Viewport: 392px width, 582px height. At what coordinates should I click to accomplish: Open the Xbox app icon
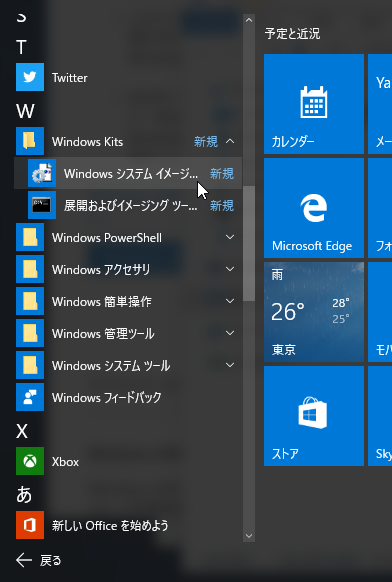[x=30, y=461]
